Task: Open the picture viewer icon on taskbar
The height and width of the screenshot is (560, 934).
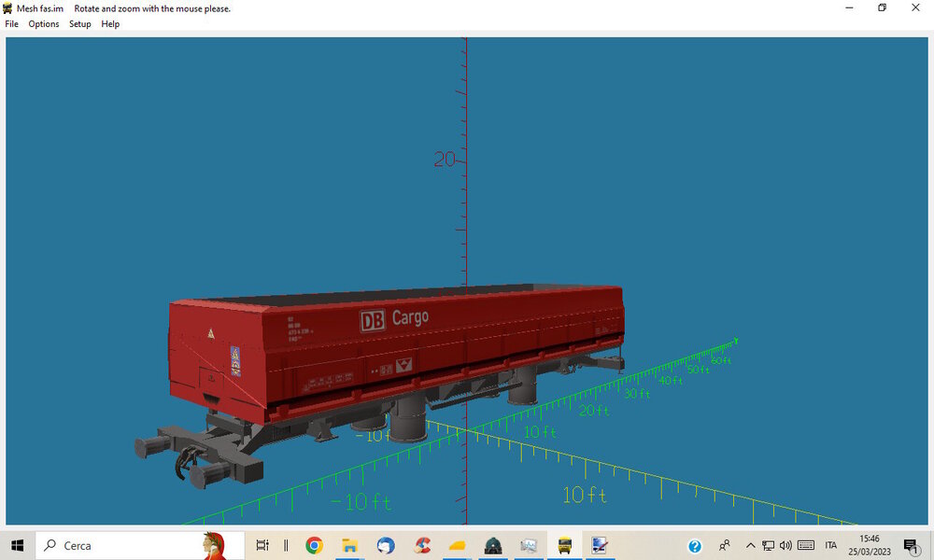Action: pyautogui.click(x=529, y=545)
